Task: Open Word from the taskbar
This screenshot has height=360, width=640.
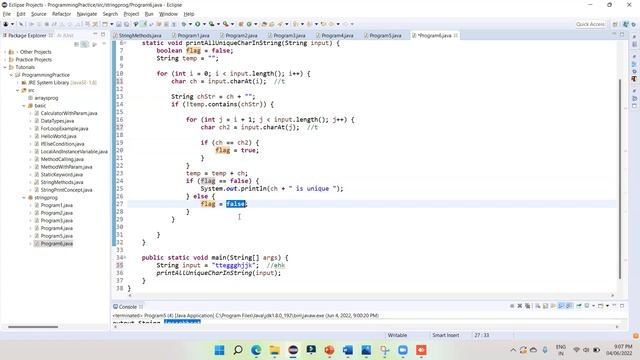Action: pyautogui.click(x=348, y=350)
